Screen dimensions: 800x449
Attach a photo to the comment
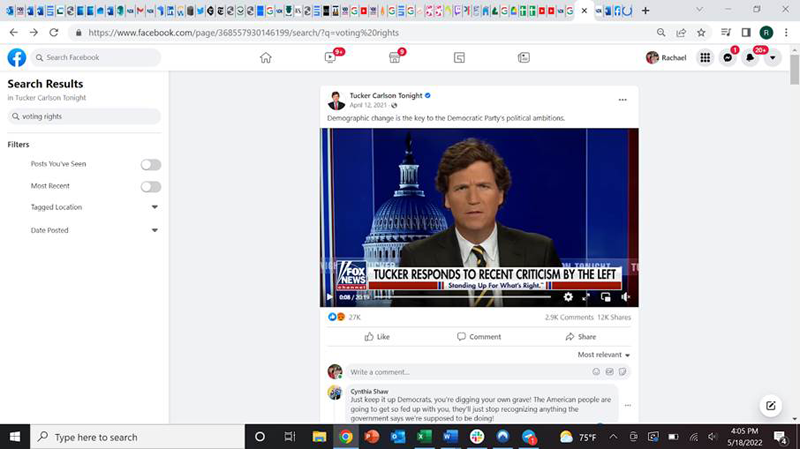coord(609,372)
